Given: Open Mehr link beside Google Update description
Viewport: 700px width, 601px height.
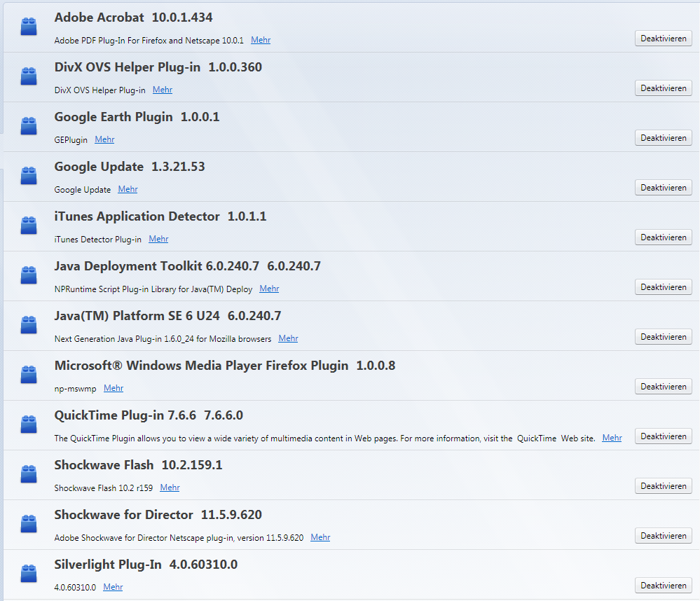Looking at the screenshot, I should point(128,189).
